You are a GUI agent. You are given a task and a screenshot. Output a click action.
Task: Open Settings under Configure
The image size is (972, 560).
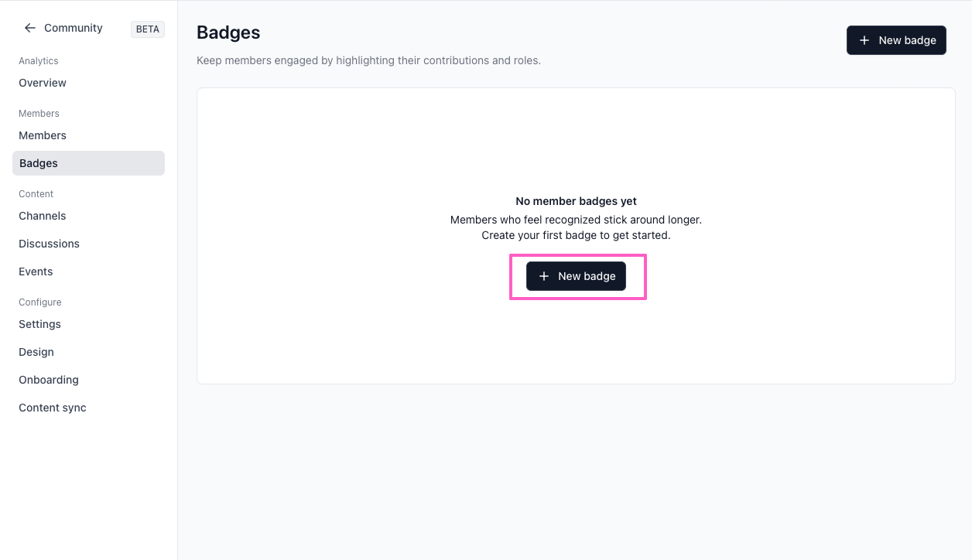pos(39,324)
